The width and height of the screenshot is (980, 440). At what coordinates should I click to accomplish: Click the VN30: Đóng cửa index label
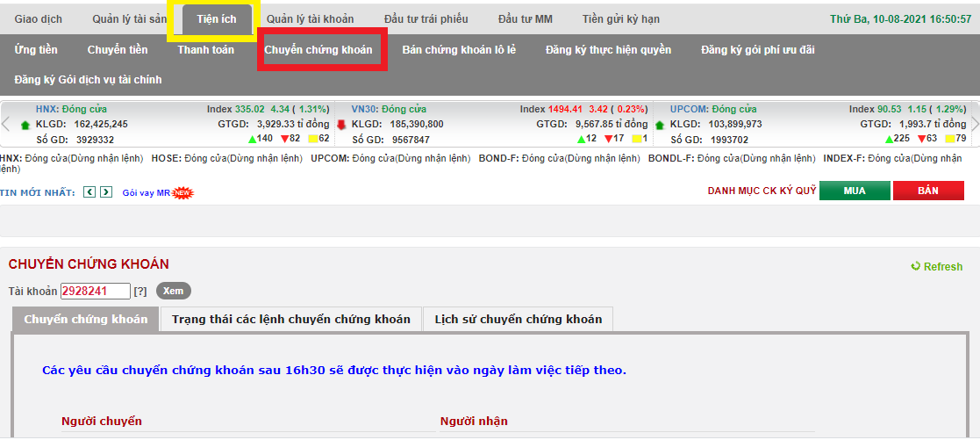(x=389, y=110)
